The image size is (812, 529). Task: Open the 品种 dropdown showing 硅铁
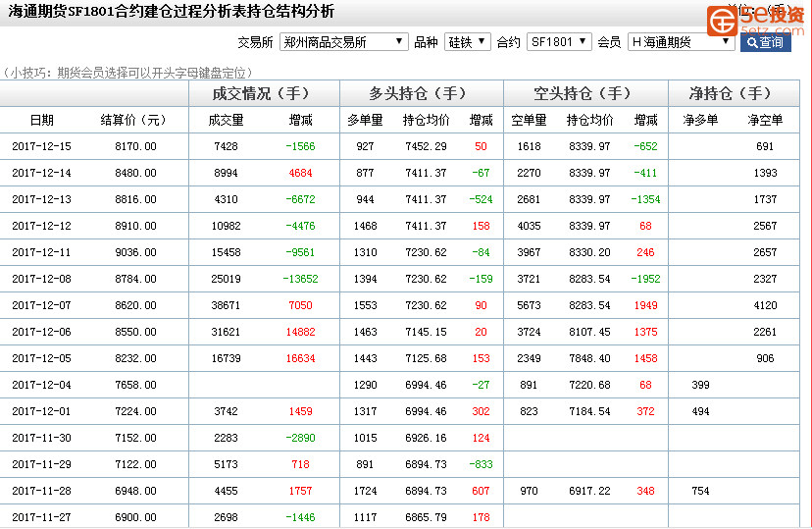(467, 42)
